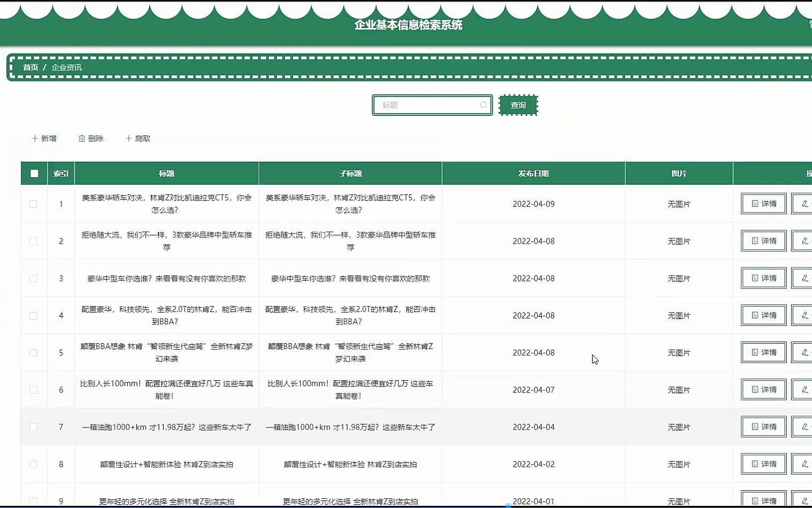Screen dimensions: 812x508
Task: Open 详情 for row 5
Action: tap(764, 352)
